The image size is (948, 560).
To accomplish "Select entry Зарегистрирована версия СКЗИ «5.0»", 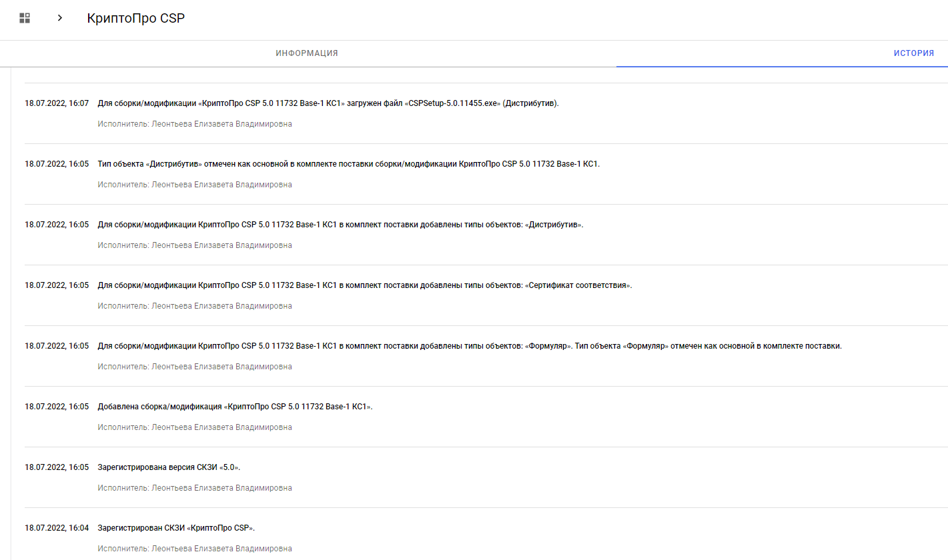I will click(x=169, y=467).
